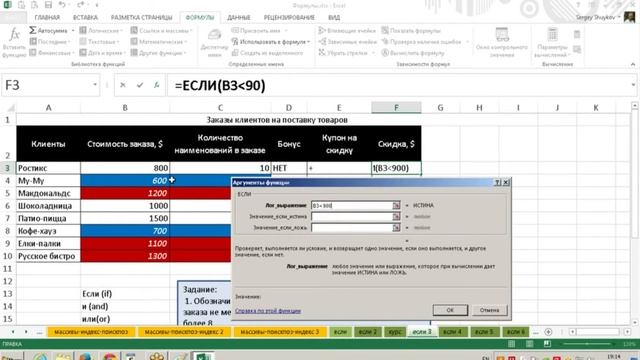This screenshot has height=360, width=640.
Task: Click the fx icon beside the formula bar
Action: click(x=157, y=85)
